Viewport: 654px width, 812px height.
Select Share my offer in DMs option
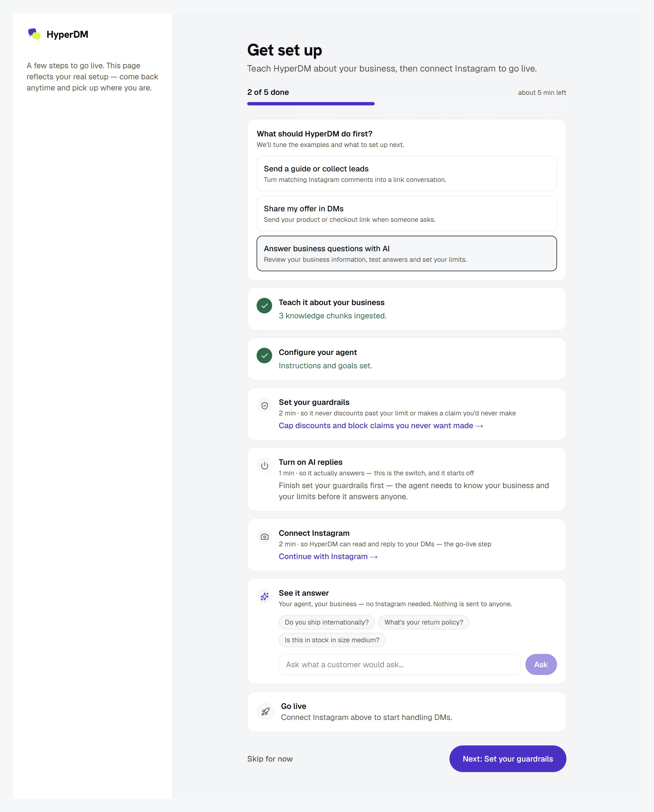click(407, 214)
